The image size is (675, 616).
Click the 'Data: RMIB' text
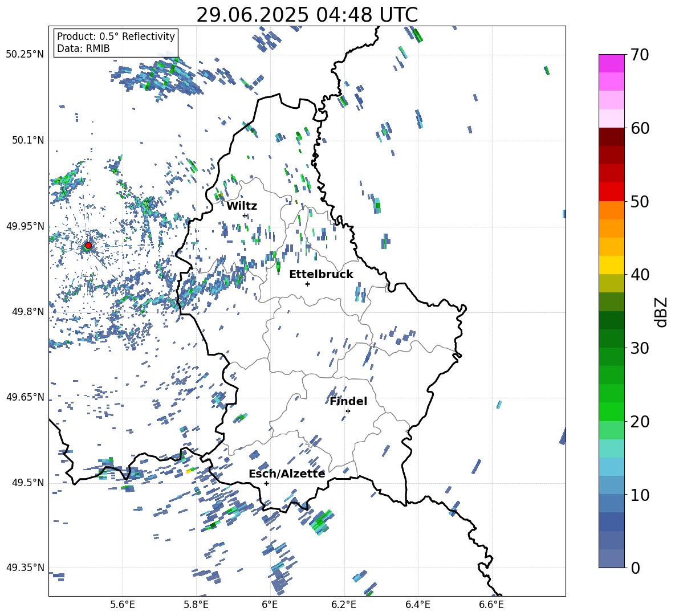[x=83, y=48]
